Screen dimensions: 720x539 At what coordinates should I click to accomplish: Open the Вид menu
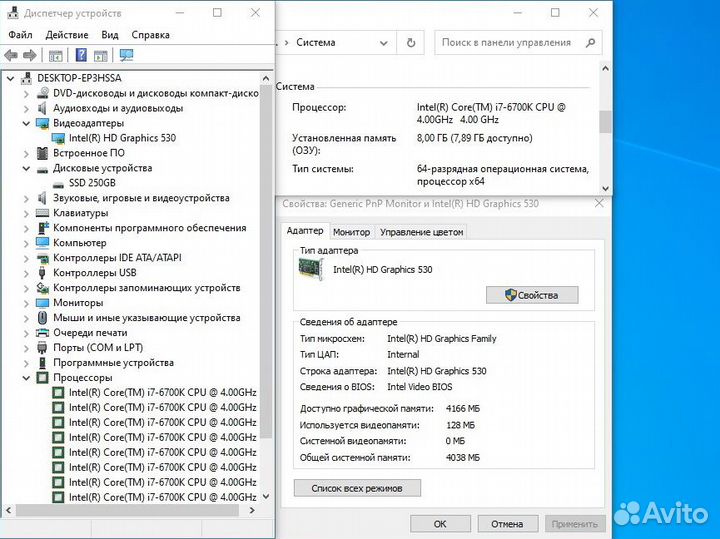[x=110, y=35]
